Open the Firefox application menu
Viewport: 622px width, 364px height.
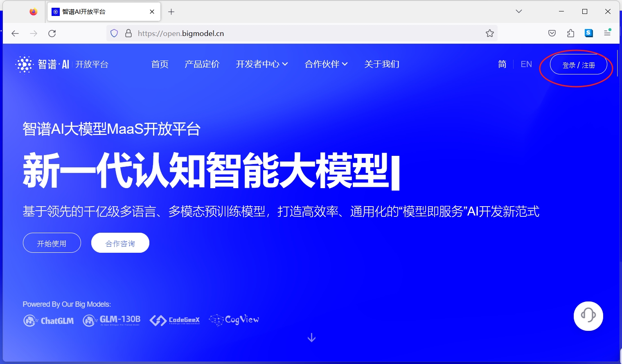point(607,34)
